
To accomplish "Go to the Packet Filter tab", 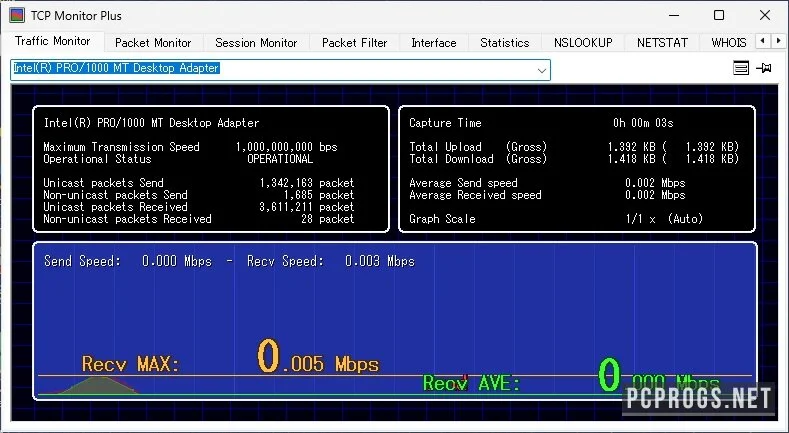I will (354, 43).
